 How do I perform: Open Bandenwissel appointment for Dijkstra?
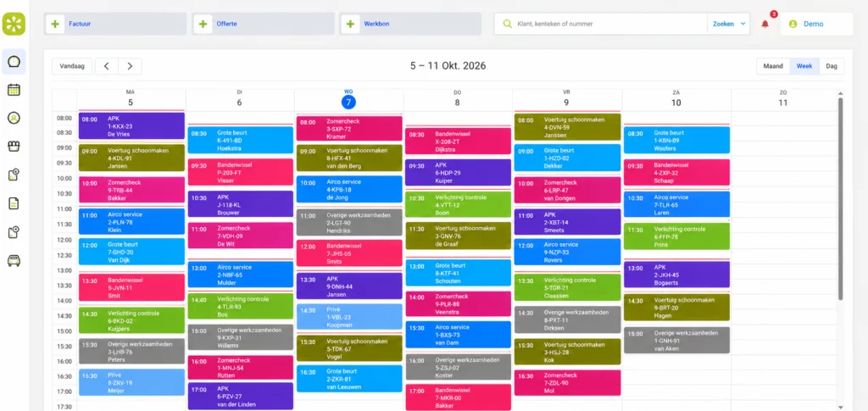pyautogui.click(x=459, y=142)
